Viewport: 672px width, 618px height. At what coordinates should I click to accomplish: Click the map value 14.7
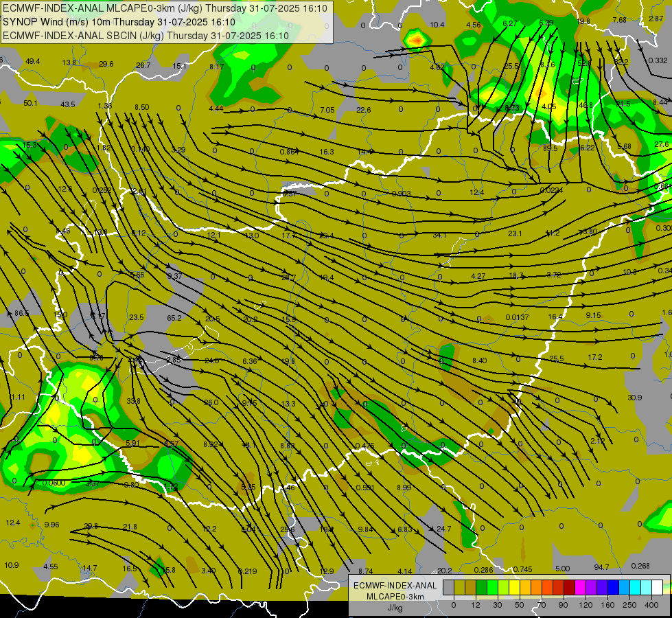coord(89,568)
